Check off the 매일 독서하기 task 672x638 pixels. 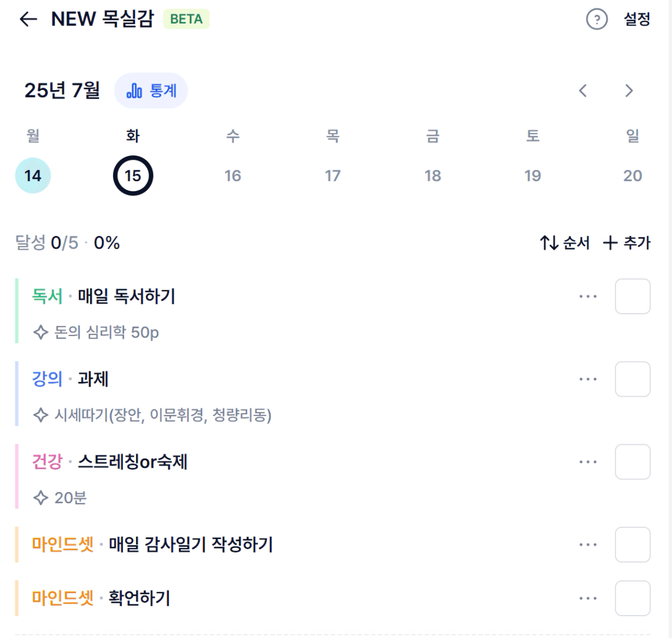pos(633,296)
